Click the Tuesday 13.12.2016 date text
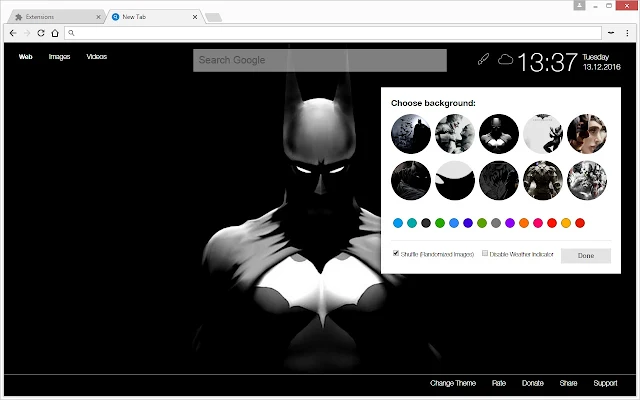Screen dimensions: 640x400 click(x=602, y=62)
